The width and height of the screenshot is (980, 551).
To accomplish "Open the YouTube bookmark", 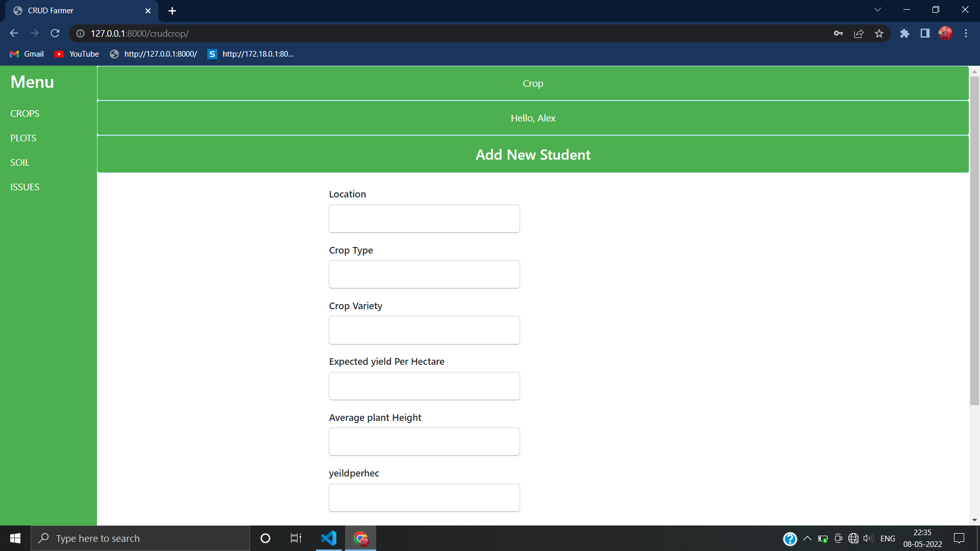I will point(77,54).
